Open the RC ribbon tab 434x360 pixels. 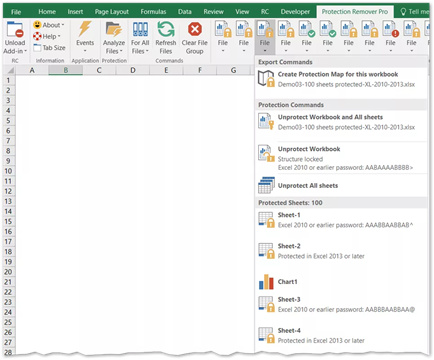pyautogui.click(x=265, y=12)
